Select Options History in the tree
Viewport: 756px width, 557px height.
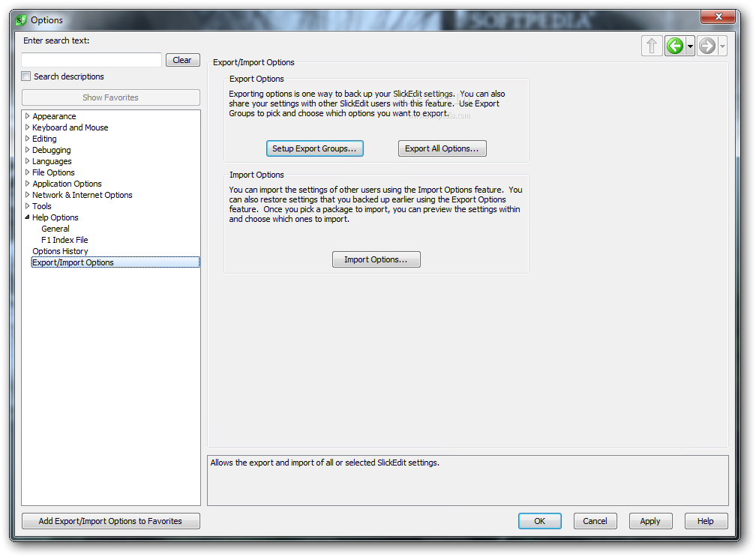tap(60, 251)
